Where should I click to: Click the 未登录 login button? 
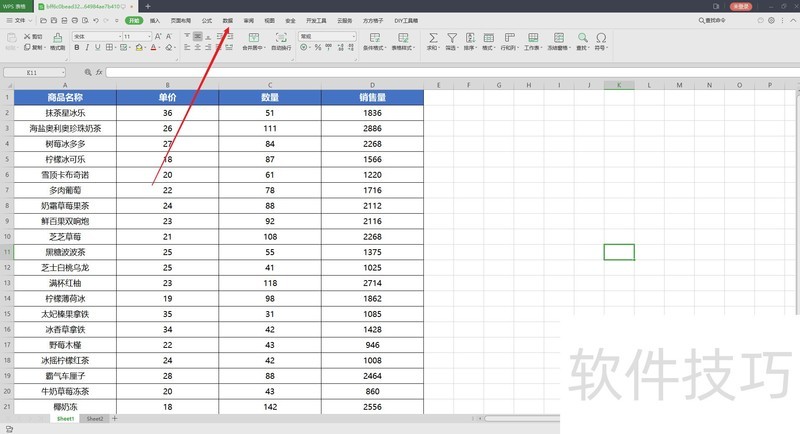pyautogui.click(x=741, y=6)
